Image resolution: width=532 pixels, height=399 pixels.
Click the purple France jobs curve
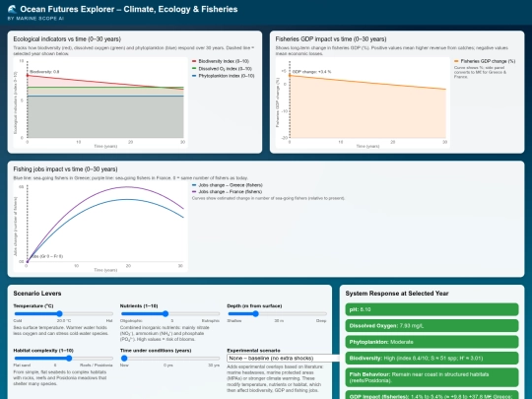click(x=127, y=187)
